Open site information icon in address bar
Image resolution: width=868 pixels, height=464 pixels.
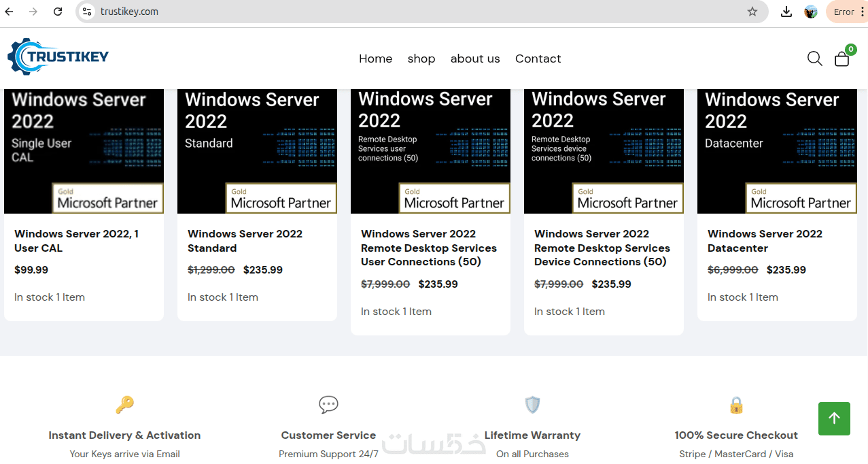click(86, 12)
